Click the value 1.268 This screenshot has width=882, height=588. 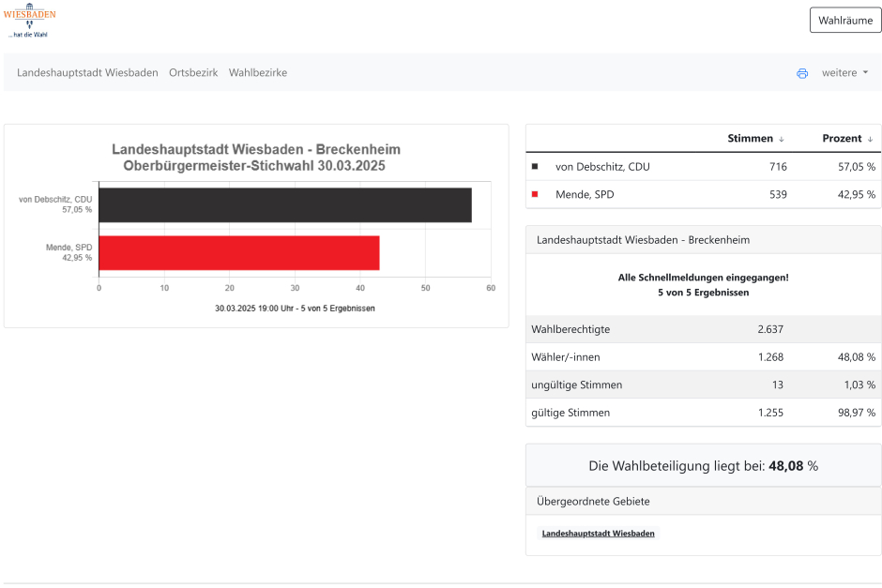tap(770, 357)
